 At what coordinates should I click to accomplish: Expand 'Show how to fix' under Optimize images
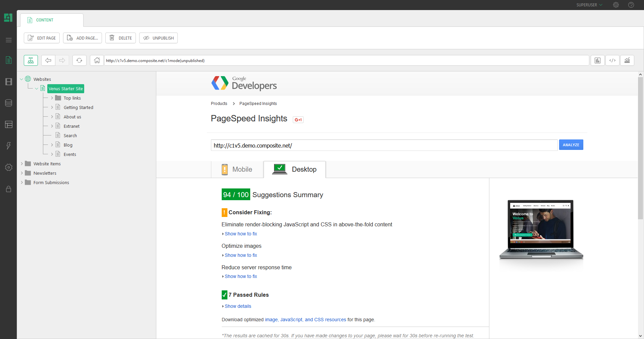(x=240, y=255)
